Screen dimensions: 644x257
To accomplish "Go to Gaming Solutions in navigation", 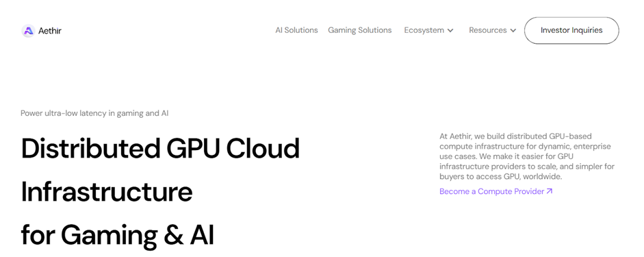I will [x=360, y=30].
